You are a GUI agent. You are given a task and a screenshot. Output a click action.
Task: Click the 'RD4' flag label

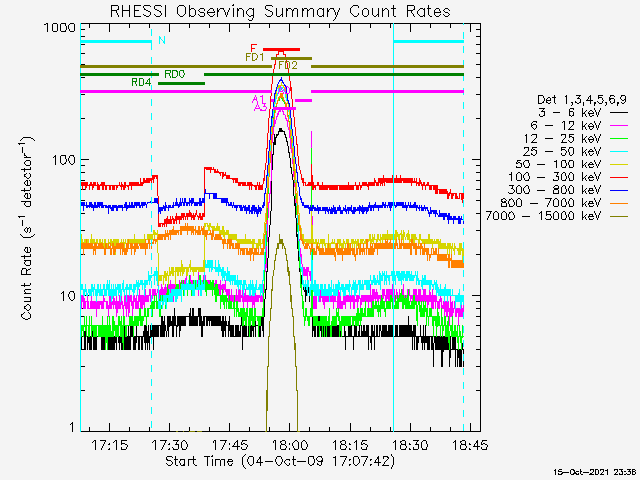pyautogui.click(x=141, y=82)
